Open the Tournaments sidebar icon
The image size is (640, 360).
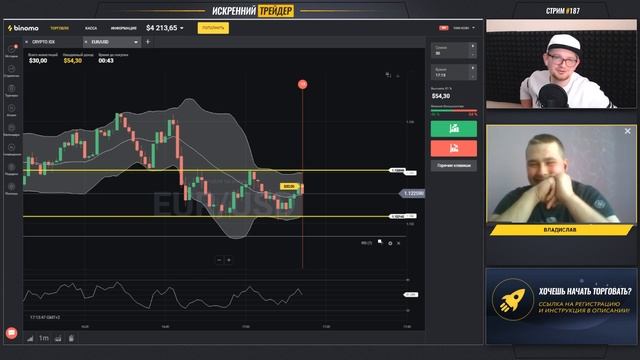click(11, 90)
